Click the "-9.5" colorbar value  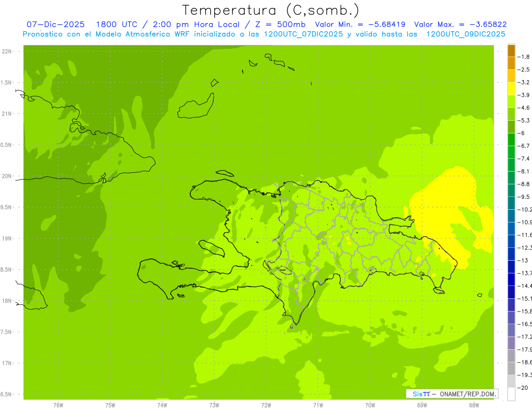524,197
